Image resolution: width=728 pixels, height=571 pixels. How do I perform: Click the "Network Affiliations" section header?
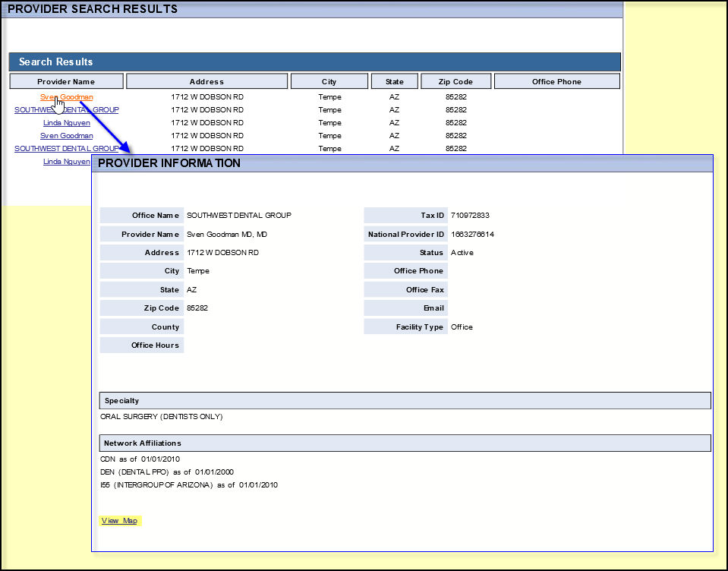pyautogui.click(x=405, y=443)
